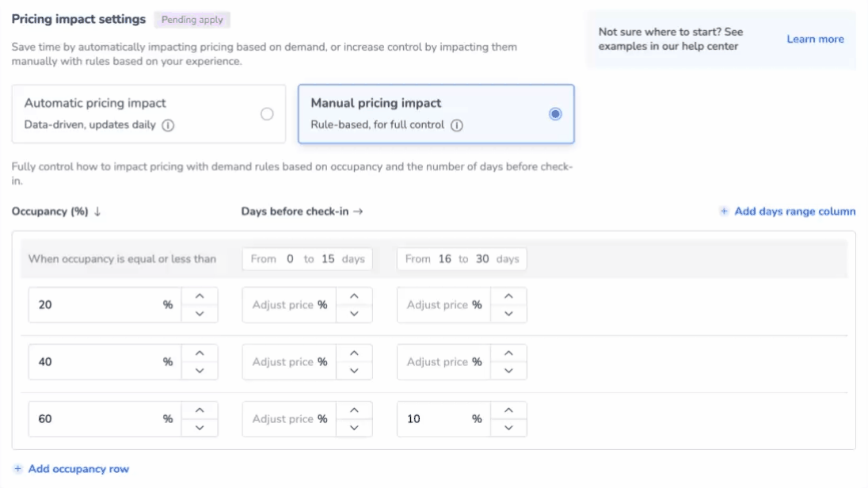Decrease the 10% price adjustment with down arrow
This screenshot has width=868, height=488.
pyautogui.click(x=508, y=428)
